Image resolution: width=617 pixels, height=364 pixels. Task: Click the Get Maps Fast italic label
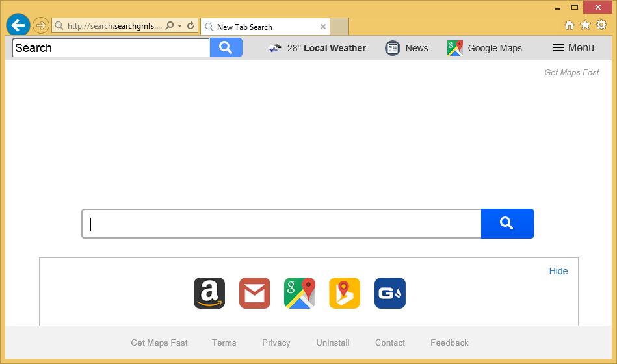571,72
